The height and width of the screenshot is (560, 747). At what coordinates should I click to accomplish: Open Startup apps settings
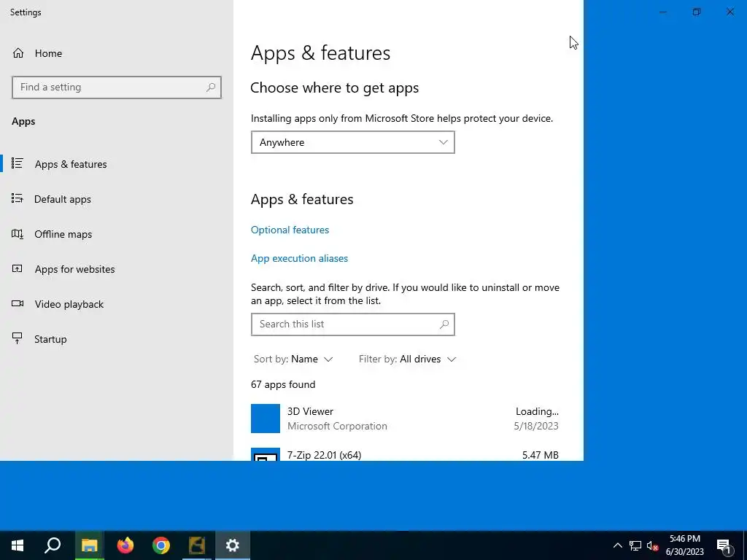coord(50,339)
